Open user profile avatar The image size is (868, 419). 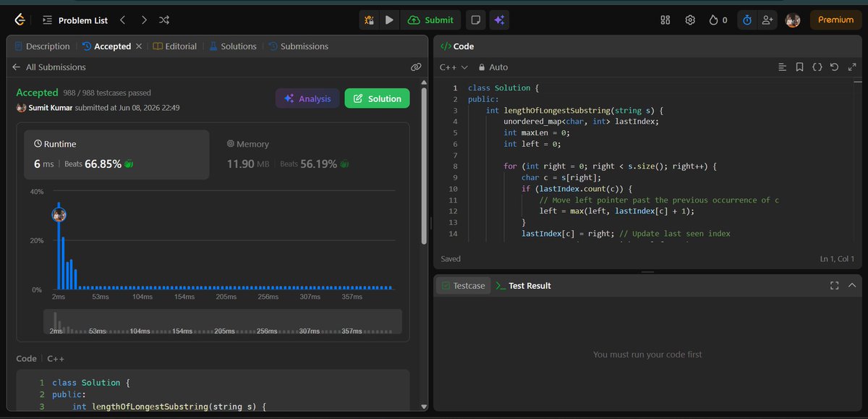tap(793, 20)
